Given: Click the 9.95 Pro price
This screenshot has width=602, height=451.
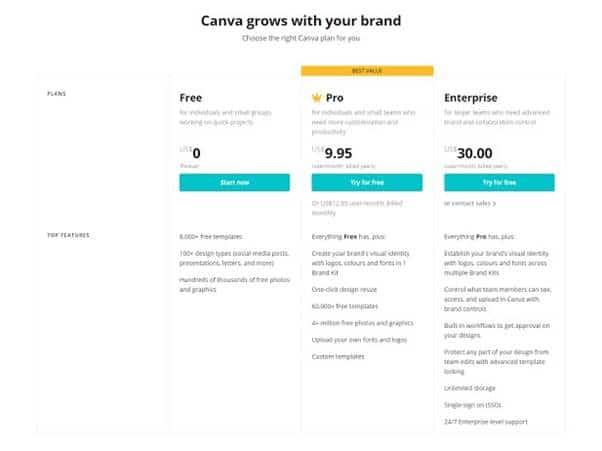Looking at the screenshot, I should pos(338,154).
